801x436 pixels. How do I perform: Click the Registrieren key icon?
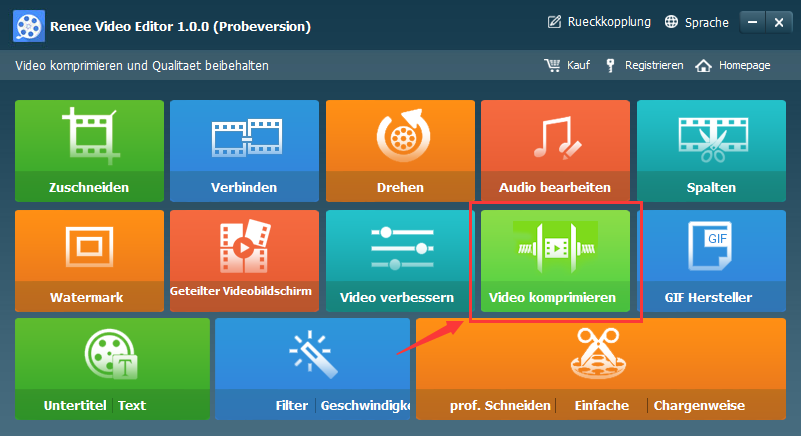(x=610, y=65)
